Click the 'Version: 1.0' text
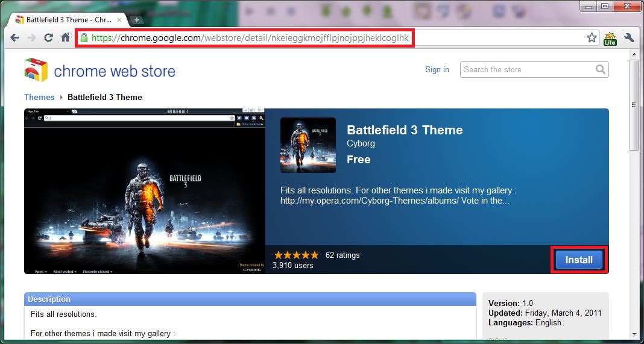The width and height of the screenshot is (644, 344). click(x=511, y=304)
